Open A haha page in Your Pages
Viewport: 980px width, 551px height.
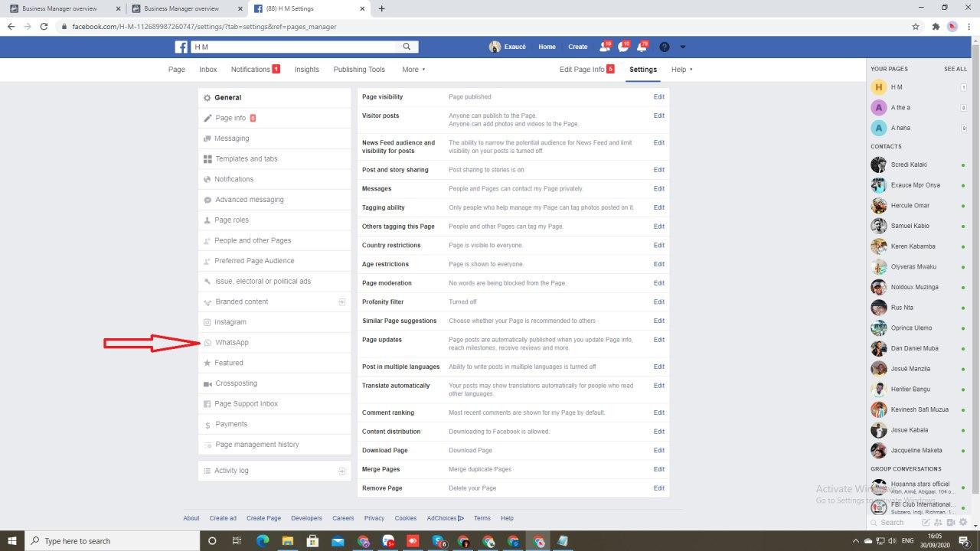(919, 128)
